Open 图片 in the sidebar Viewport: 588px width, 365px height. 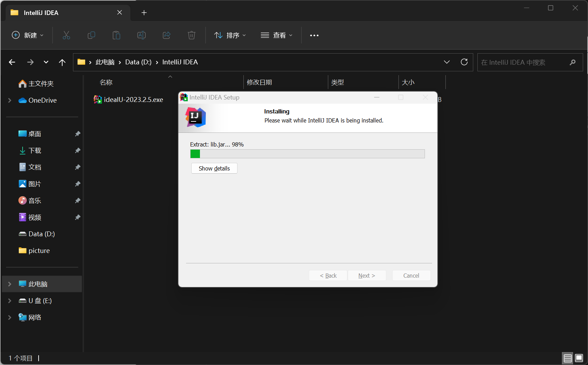tap(30, 184)
